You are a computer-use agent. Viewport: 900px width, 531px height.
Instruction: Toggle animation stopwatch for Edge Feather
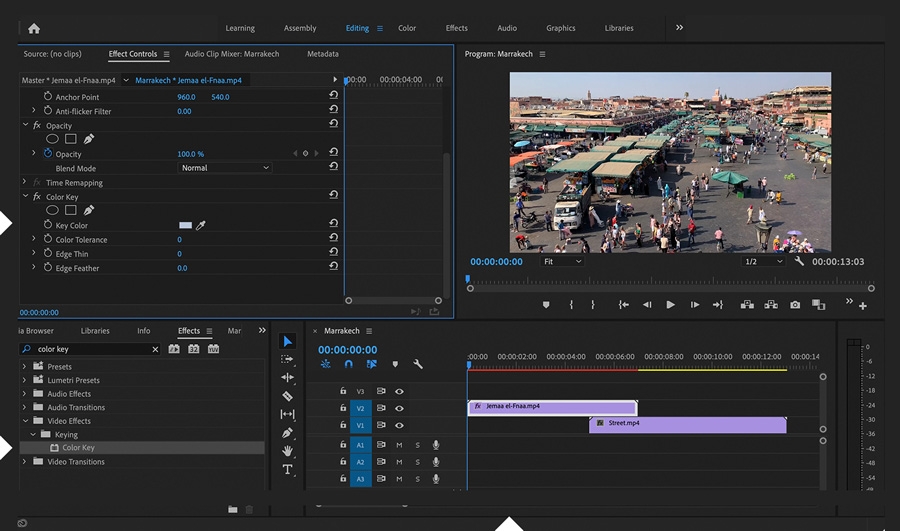[x=47, y=268]
